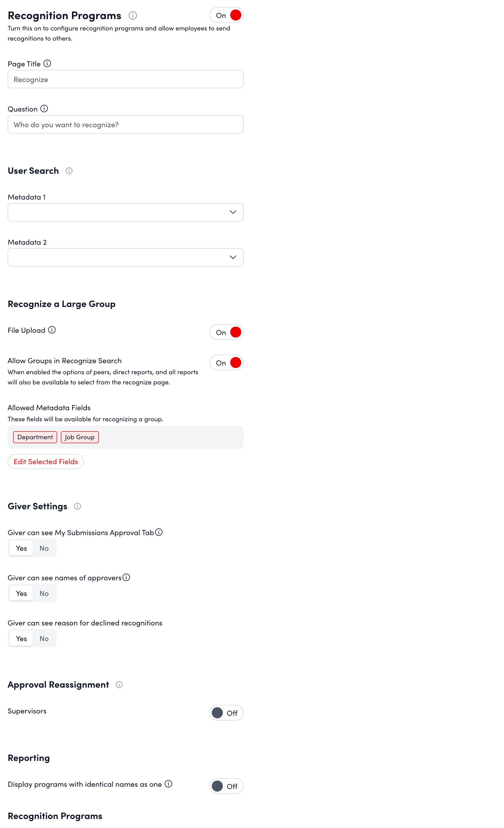Choose Yes for seeing approver names

coord(21,593)
